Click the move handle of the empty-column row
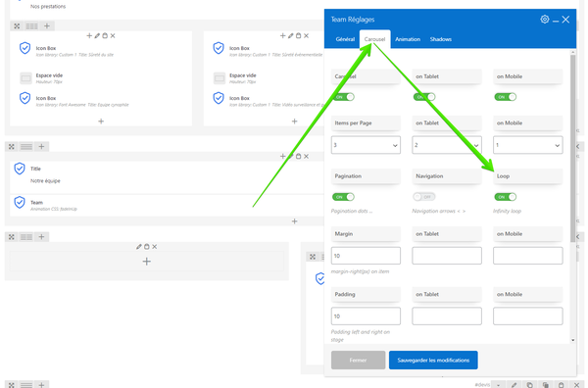Image resolution: width=588 pixels, height=388 pixels. (12, 237)
